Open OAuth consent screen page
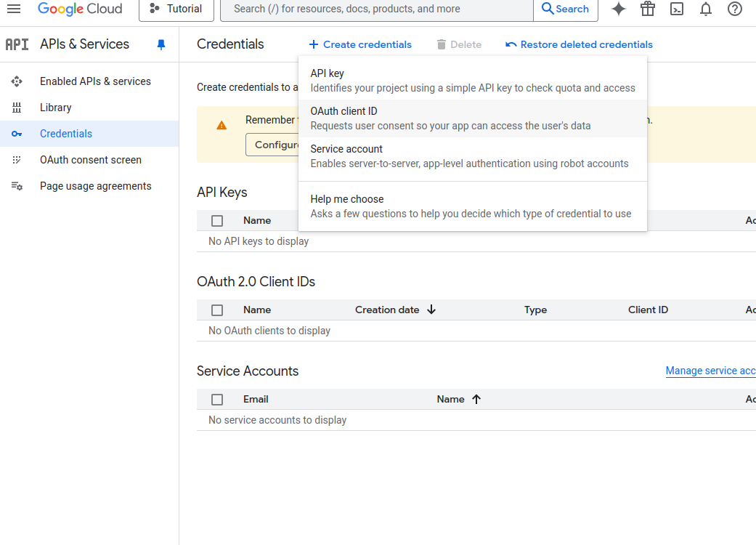The width and height of the screenshot is (756, 545). (x=89, y=160)
